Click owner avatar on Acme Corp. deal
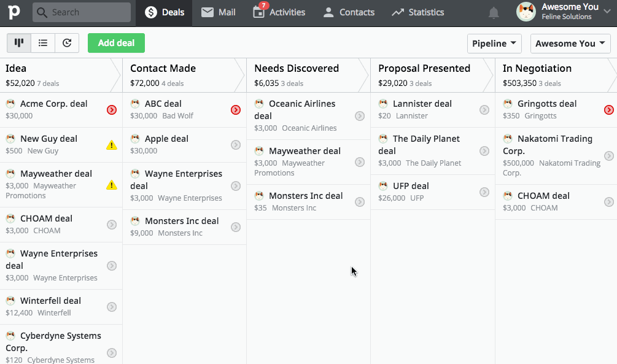Screen dimensions: 617x364 pos(10,104)
